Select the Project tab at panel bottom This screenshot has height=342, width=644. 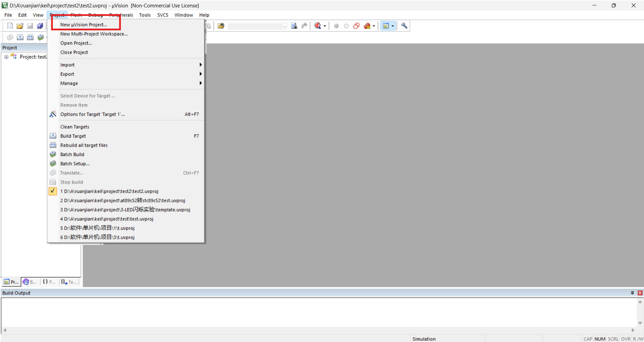click(x=11, y=282)
